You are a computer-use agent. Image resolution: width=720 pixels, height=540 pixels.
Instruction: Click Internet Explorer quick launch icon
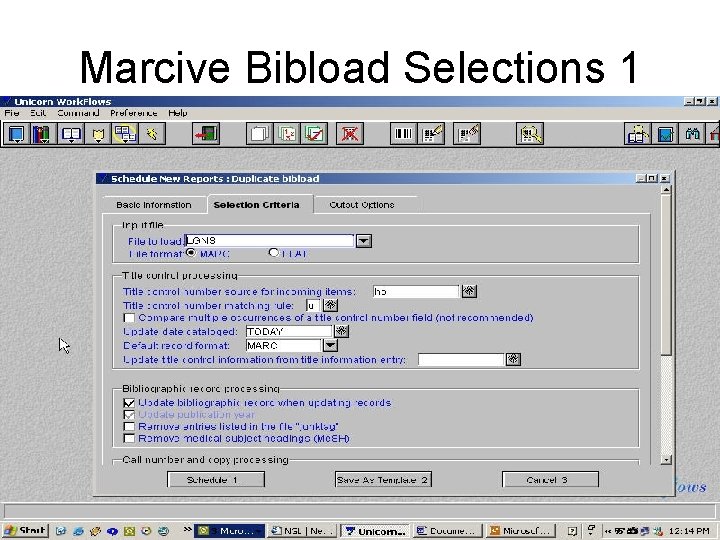pyautogui.click(x=78, y=531)
